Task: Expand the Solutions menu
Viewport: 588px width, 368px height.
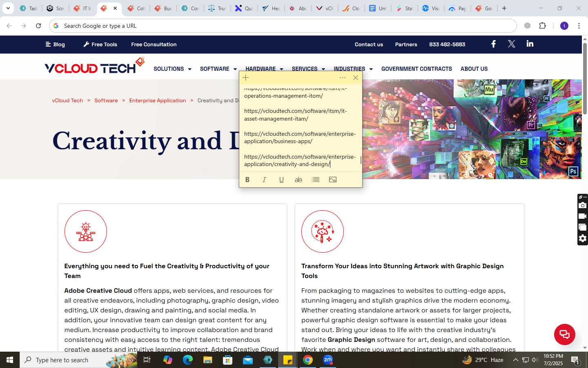Action: click(x=172, y=69)
